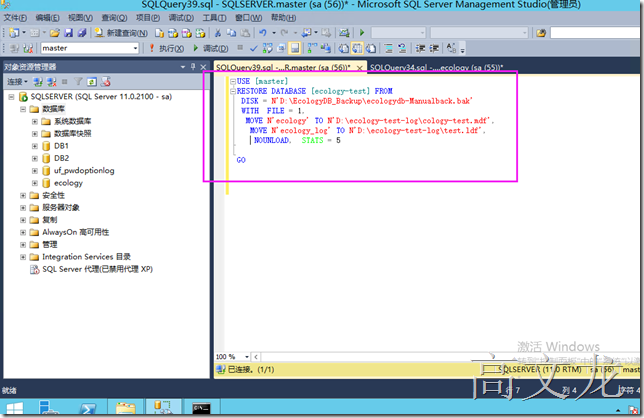Image resolution: width=644 pixels, height=418 pixels.
Task: Show the estimated execution plan icon
Action: tap(267, 48)
